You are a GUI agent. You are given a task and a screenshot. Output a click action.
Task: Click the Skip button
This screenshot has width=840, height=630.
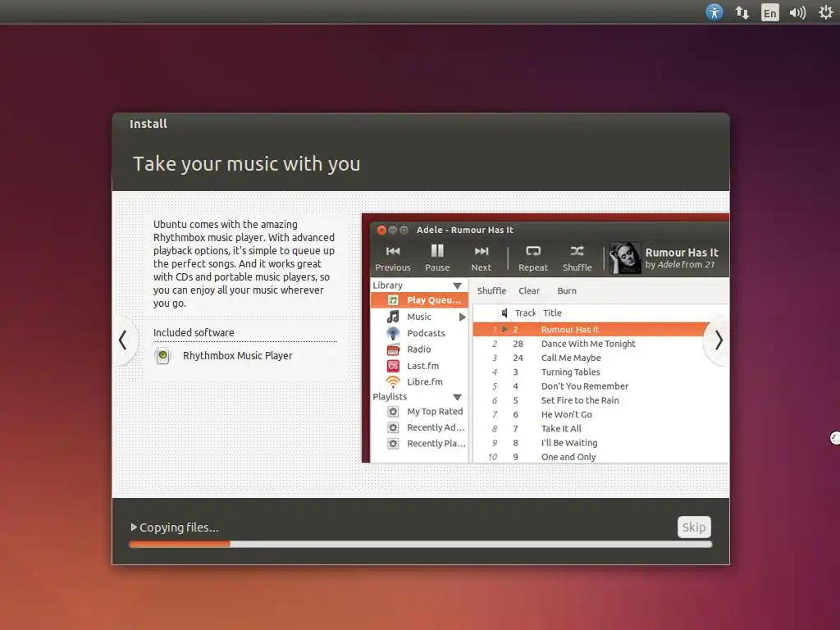pos(694,527)
